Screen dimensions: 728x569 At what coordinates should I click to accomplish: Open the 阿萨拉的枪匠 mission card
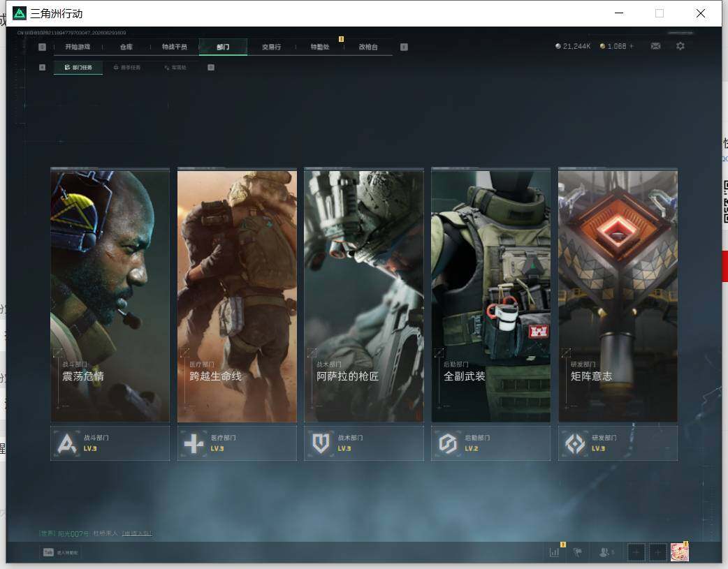(364, 295)
